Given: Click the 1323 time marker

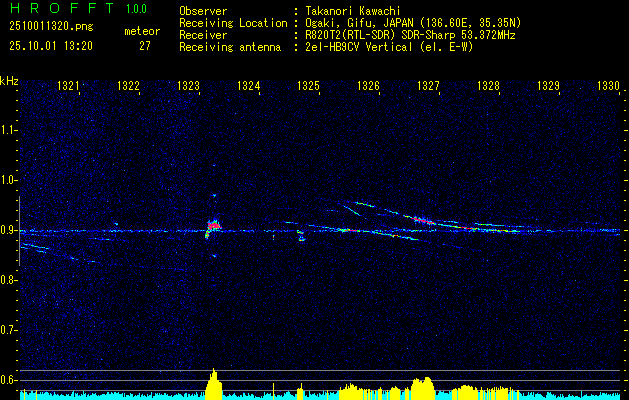Looking at the screenshot, I should [x=188, y=86].
